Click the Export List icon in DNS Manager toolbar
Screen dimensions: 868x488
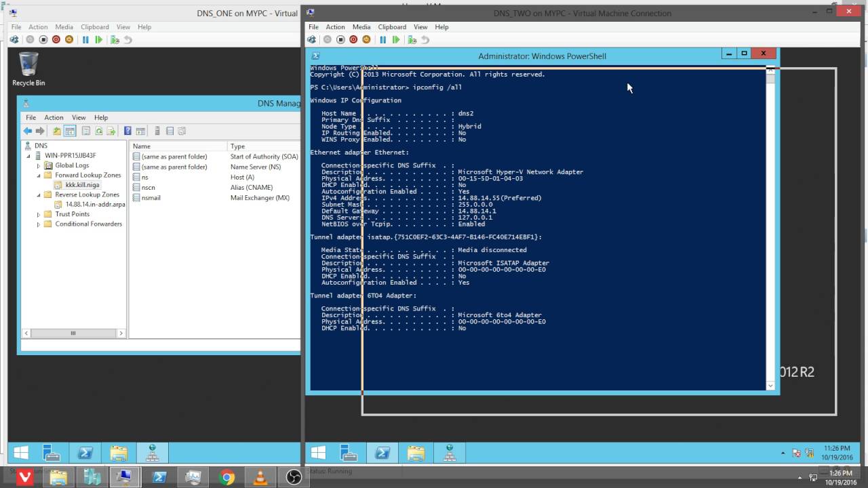point(111,131)
